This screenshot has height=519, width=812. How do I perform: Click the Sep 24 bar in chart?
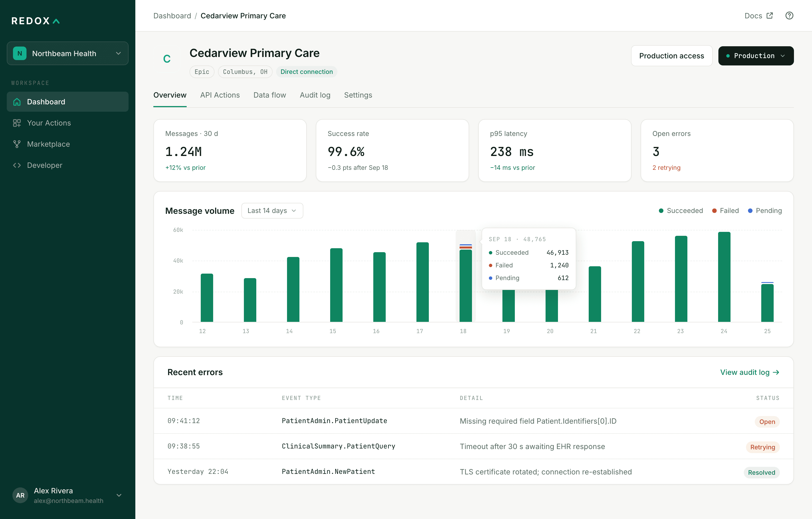point(724,277)
